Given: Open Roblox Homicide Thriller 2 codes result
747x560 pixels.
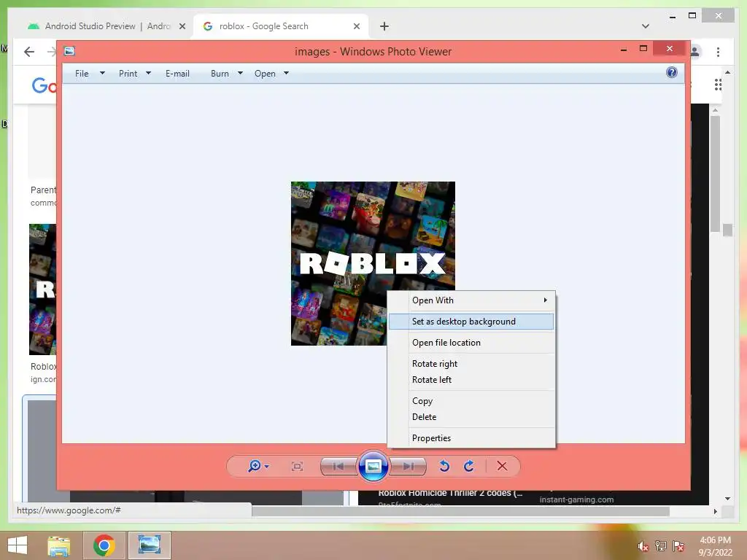Looking at the screenshot, I should tap(450, 494).
